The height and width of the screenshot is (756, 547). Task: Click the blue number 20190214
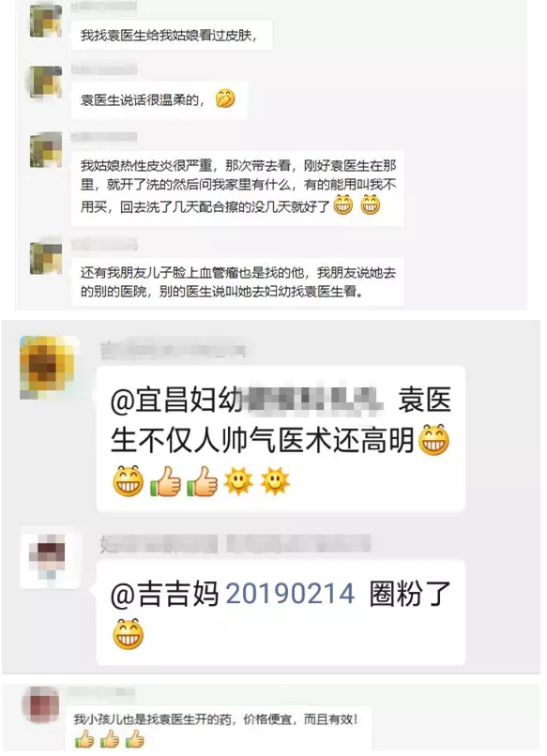290,594
